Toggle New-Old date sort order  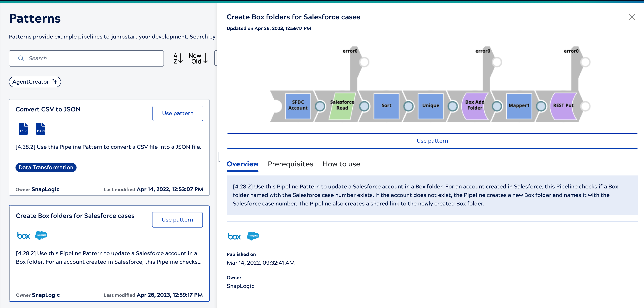(x=198, y=58)
